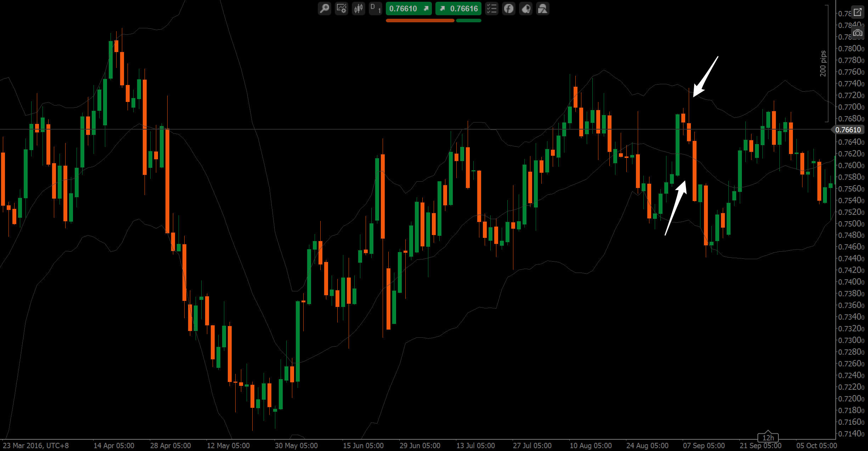Click the 0.77000 price axis label
The image size is (868, 451).
tap(851, 107)
